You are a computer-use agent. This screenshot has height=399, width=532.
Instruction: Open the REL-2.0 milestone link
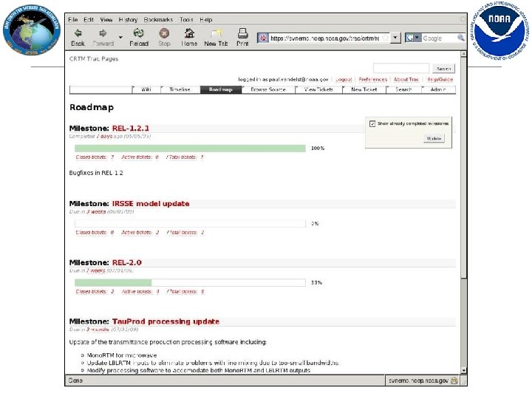(x=127, y=262)
